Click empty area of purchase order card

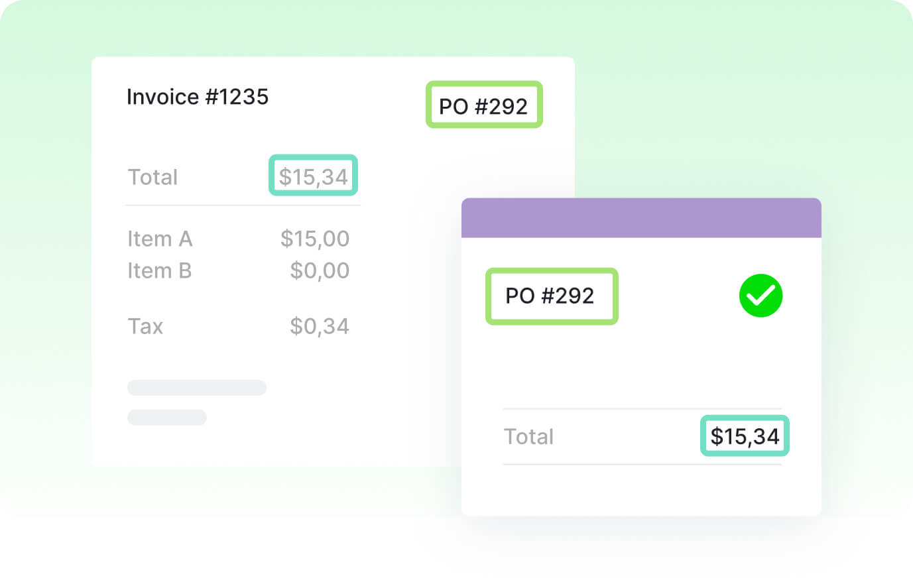tap(637, 365)
